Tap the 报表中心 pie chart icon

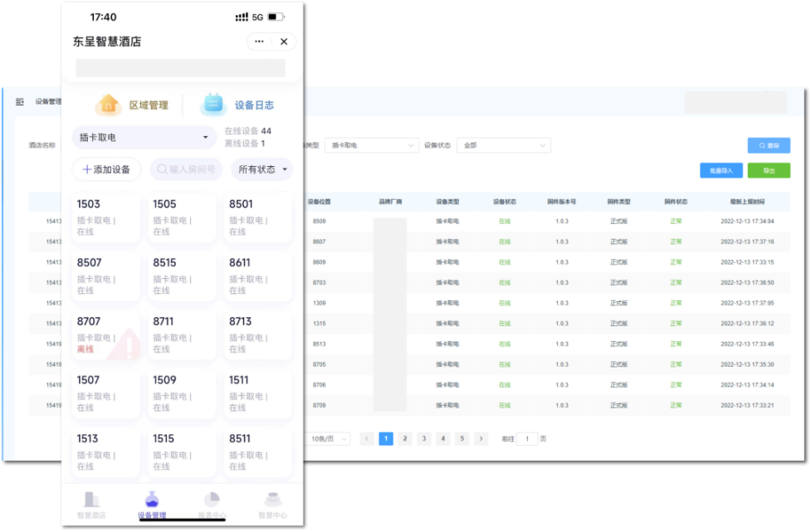pyautogui.click(x=211, y=500)
